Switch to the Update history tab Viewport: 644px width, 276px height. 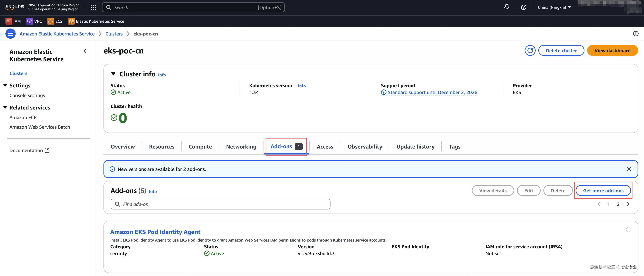[x=415, y=147]
